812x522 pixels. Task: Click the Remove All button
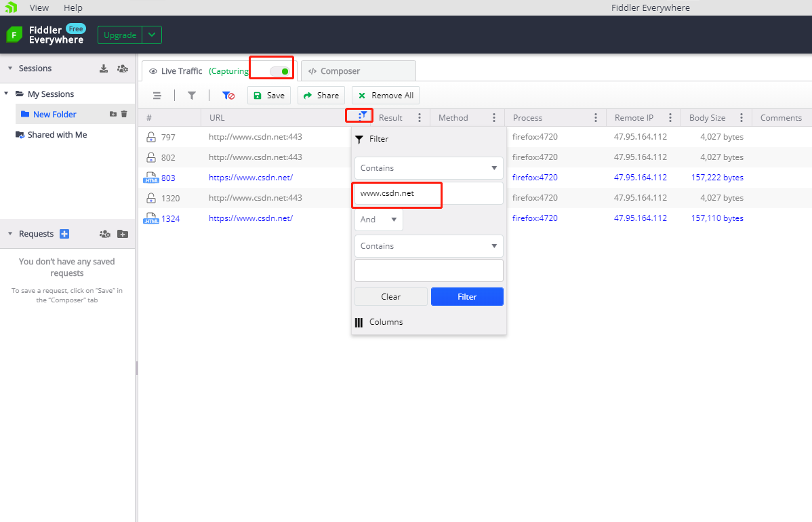[x=386, y=96]
